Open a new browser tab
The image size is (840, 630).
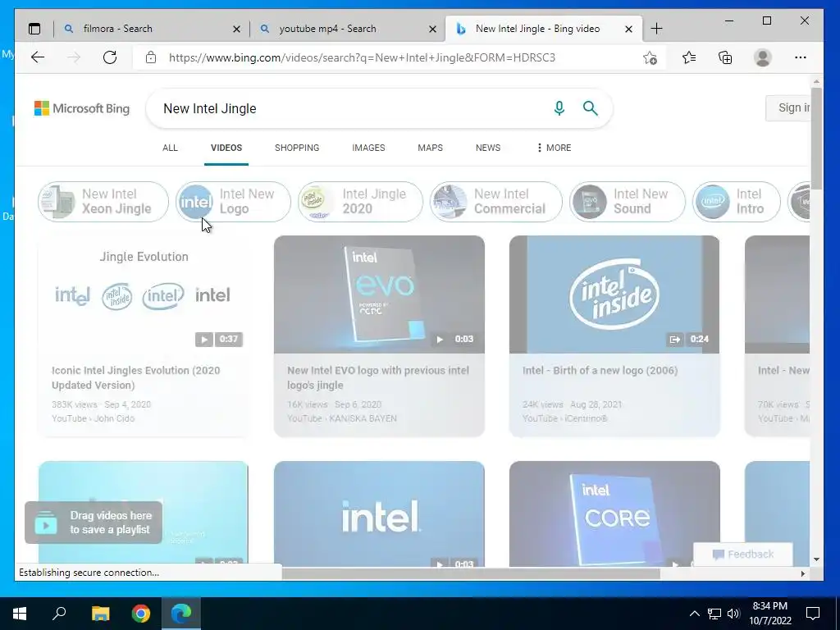click(657, 29)
